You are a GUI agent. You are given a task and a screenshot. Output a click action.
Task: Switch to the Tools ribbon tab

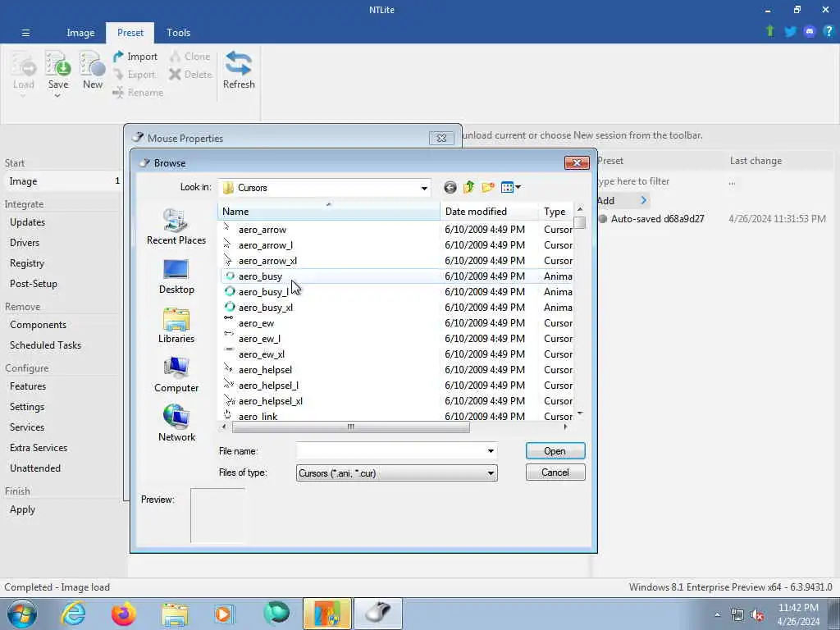point(178,33)
